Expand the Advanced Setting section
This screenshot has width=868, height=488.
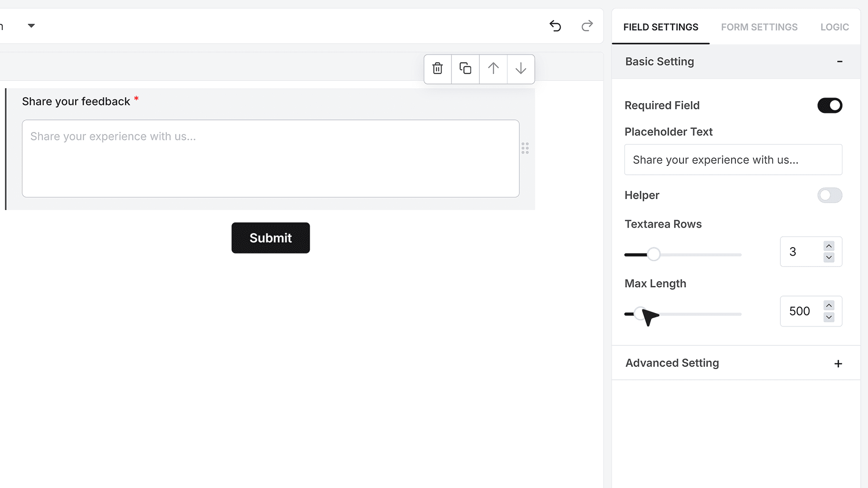838,364
